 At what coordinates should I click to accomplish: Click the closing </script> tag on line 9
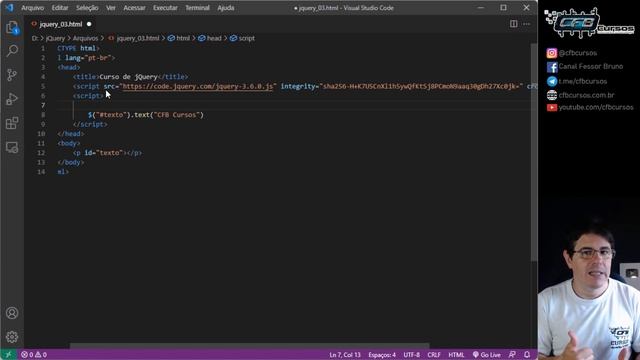pyautogui.click(x=90, y=124)
